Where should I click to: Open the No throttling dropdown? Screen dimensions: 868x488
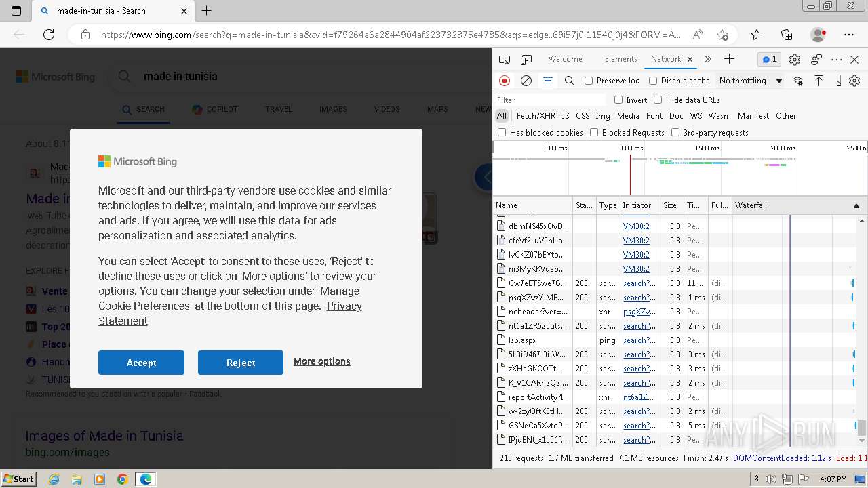click(x=751, y=81)
